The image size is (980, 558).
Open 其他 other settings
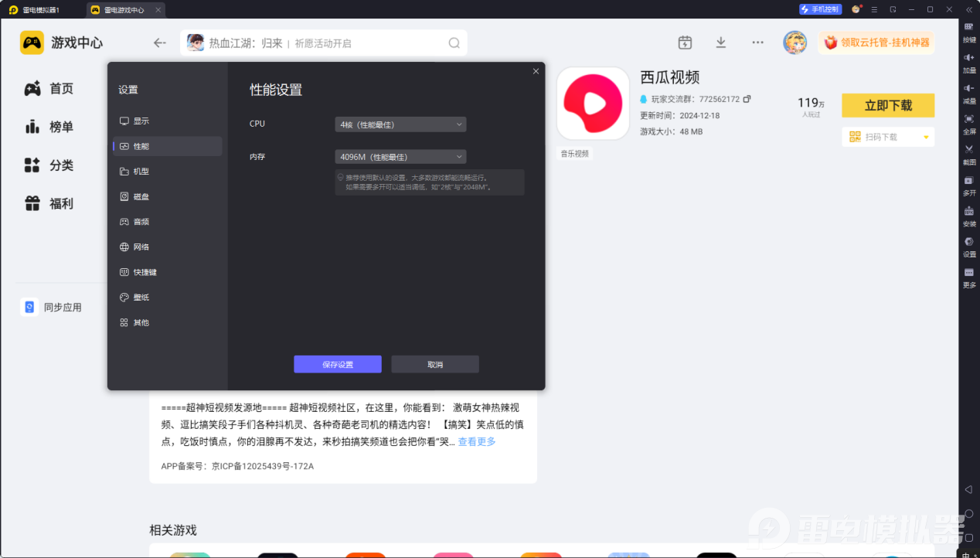pos(168,322)
